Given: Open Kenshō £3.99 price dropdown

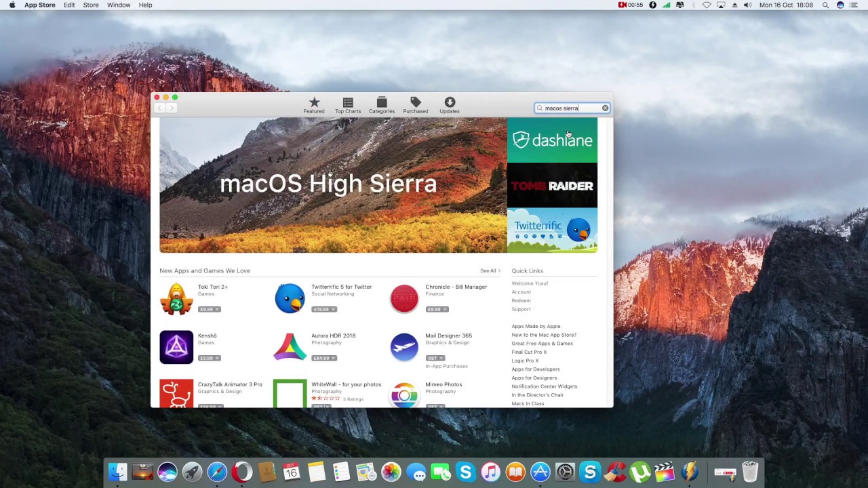Looking at the screenshot, I should (x=210, y=358).
